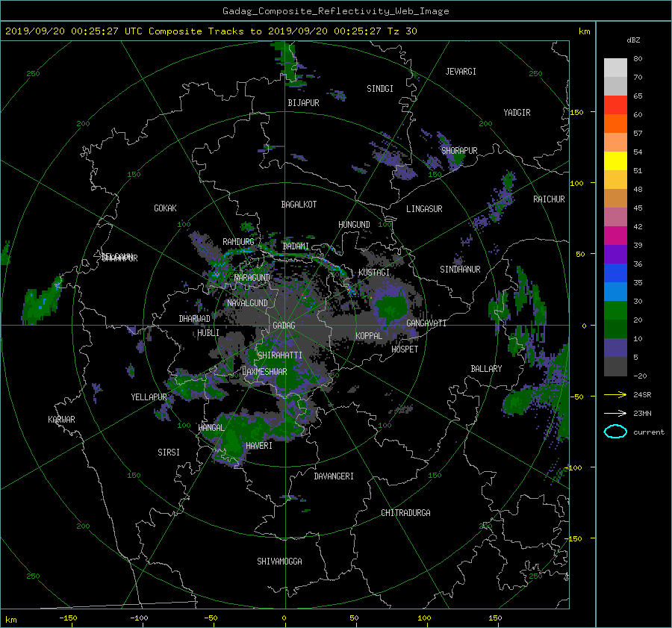Click the SHORAPUR city label
The width and height of the screenshot is (672, 628).
pyautogui.click(x=459, y=151)
